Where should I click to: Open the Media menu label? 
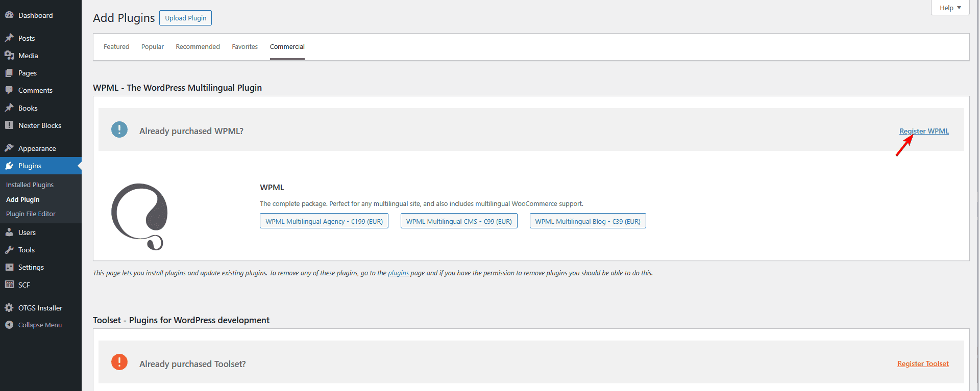coord(28,56)
